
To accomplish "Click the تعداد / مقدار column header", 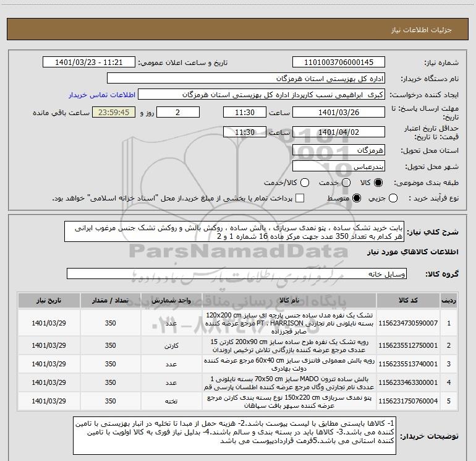I will (x=111, y=301).
